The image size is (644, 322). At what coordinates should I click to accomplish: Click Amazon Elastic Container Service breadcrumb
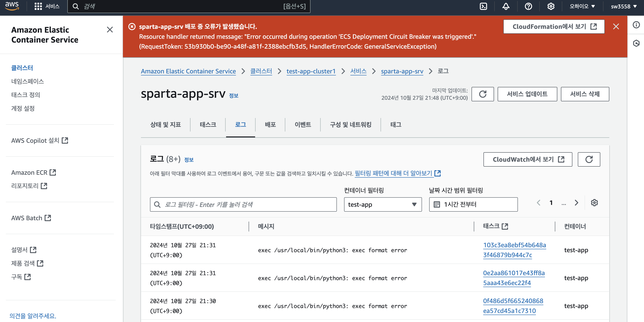188,71
